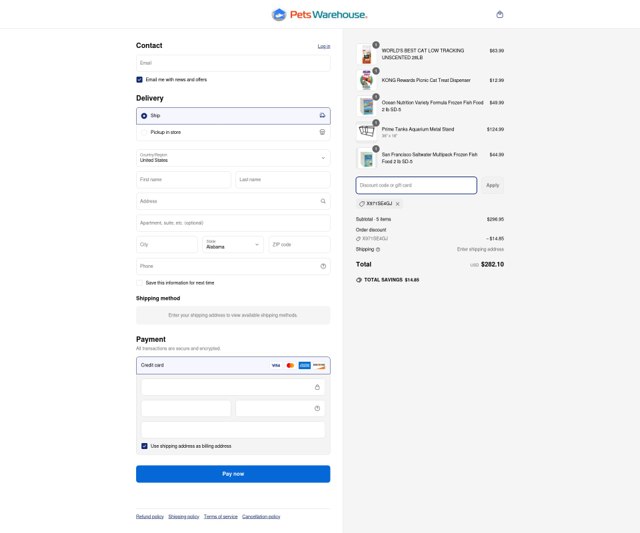The width and height of the screenshot is (640, 533).
Task: Open the Refund policy link
Action: [150, 517]
